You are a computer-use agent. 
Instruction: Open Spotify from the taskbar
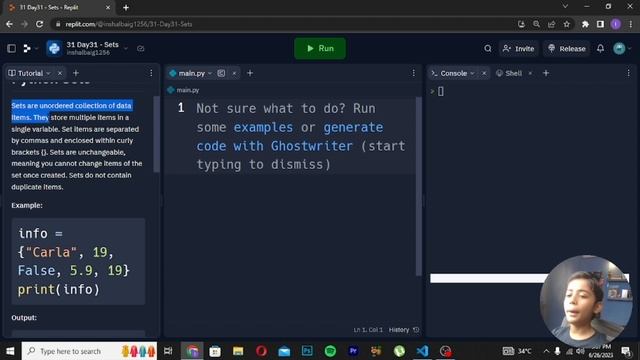(330, 351)
